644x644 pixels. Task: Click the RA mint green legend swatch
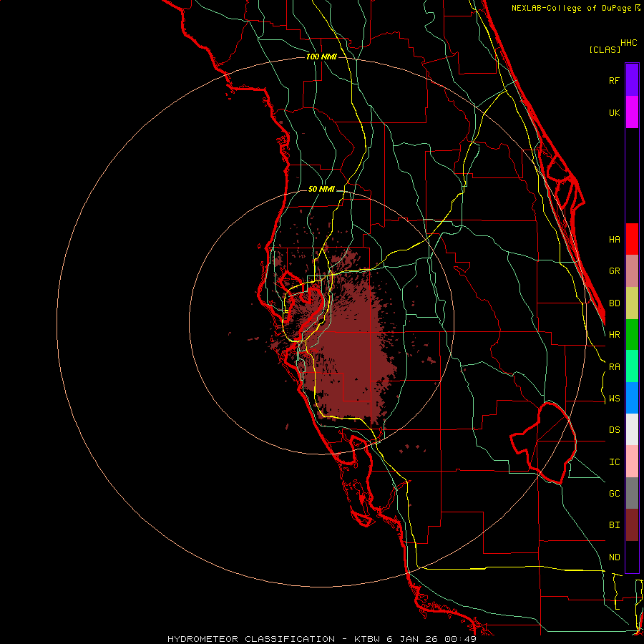pos(632,366)
